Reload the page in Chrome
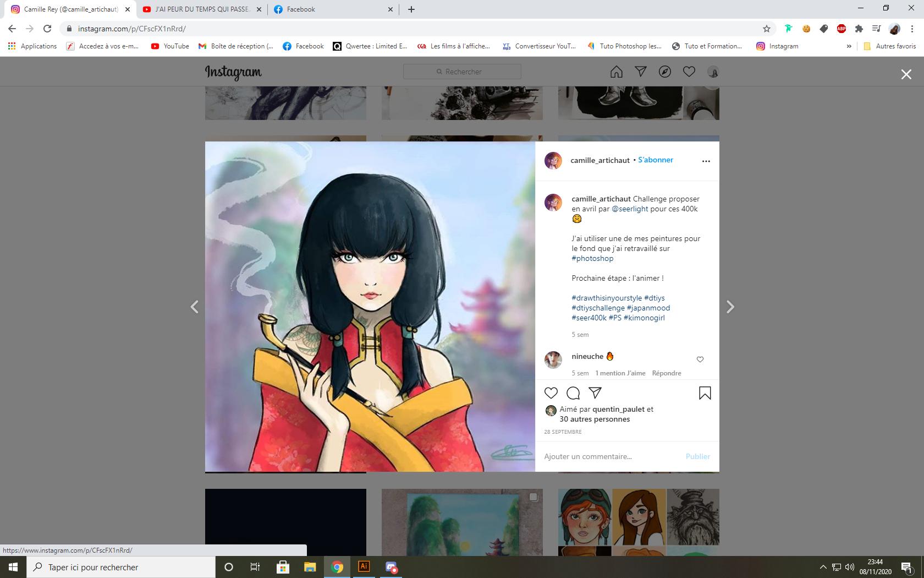The width and height of the screenshot is (924, 578). 47,29
